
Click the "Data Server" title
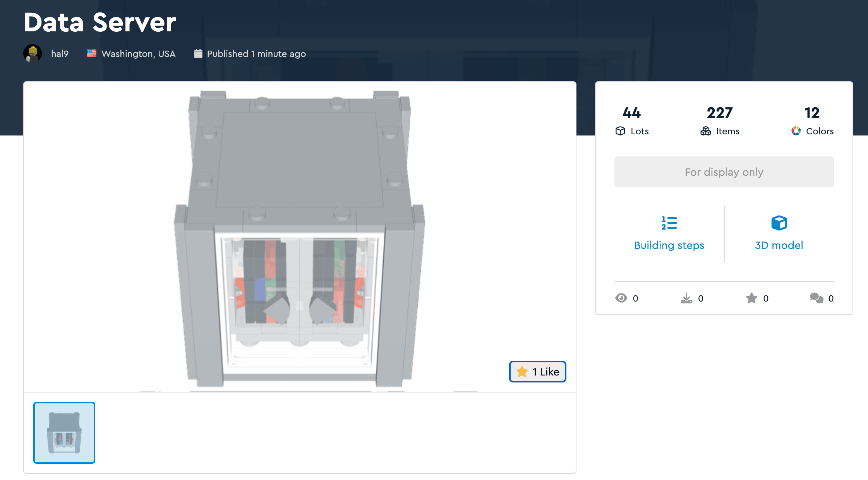coord(100,22)
